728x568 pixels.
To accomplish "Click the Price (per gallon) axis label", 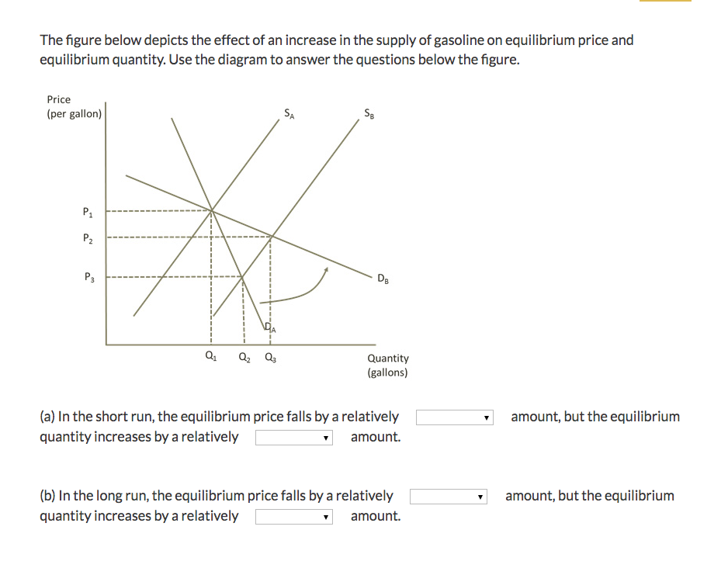I will click(x=75, y=106).
